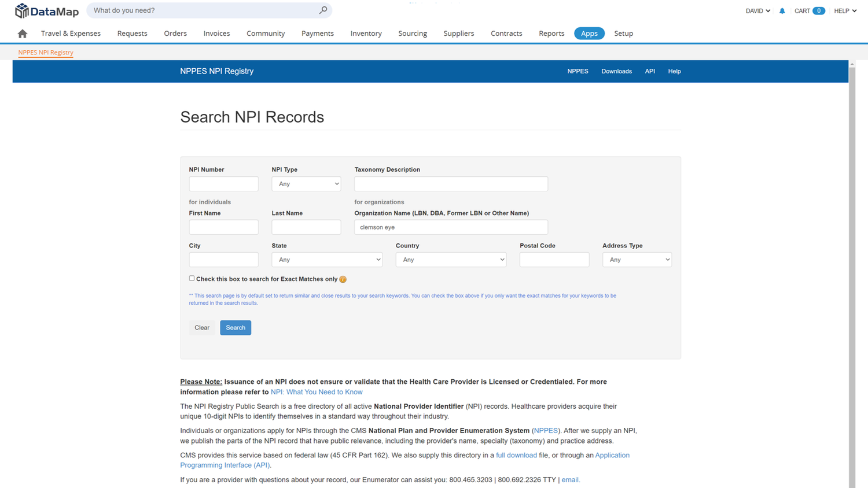Click inside the NPI Number field
The width and height of the screenshot is (868, 488).
pyautogui.click(x=223, y=183)
